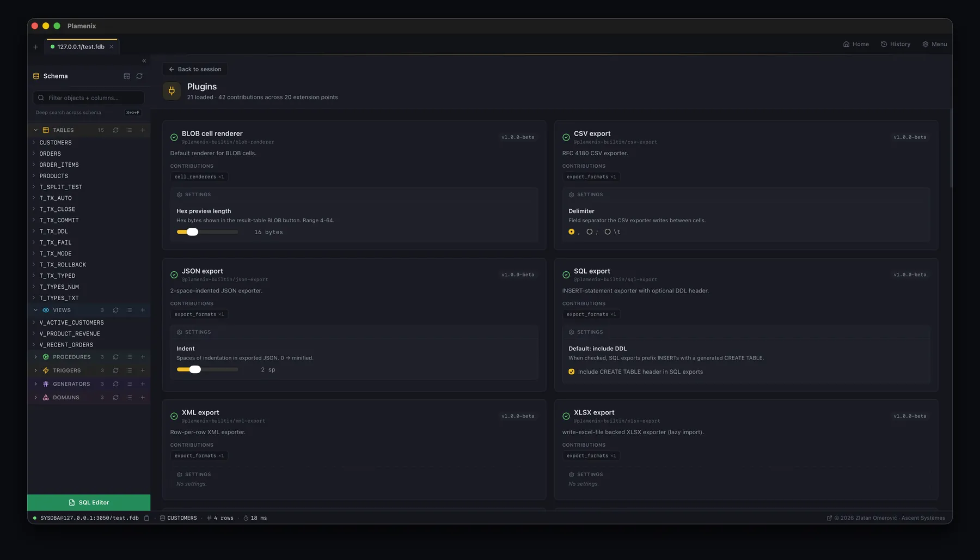Viewport: 980px width, 560px height.
Task: Select the T_TX_ROLLBACK table
Action: click(x=63, y=265)
